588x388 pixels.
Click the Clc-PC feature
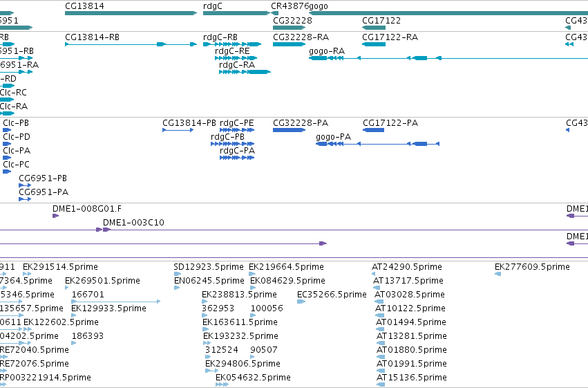(x=7, y=172)
